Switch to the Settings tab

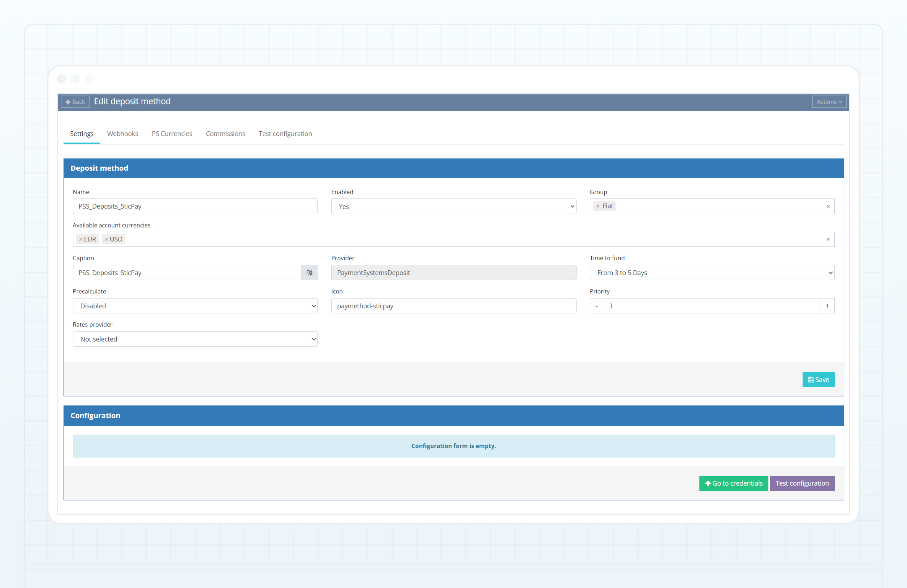click(x=81, y=134)
